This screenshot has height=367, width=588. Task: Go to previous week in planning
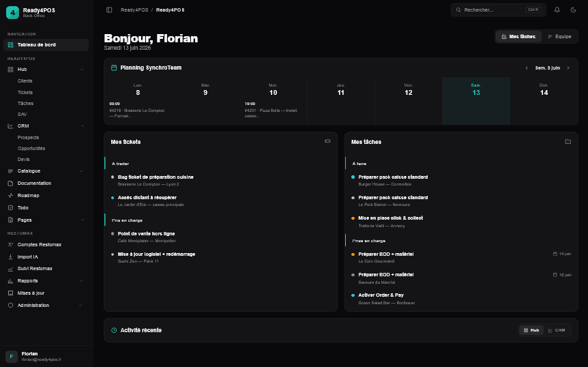[x=527, y=68]
